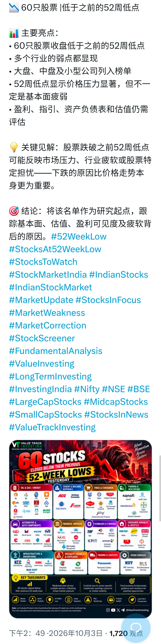Tap the #BSE hashtag
161x644 pixels.
click(138, 389)
